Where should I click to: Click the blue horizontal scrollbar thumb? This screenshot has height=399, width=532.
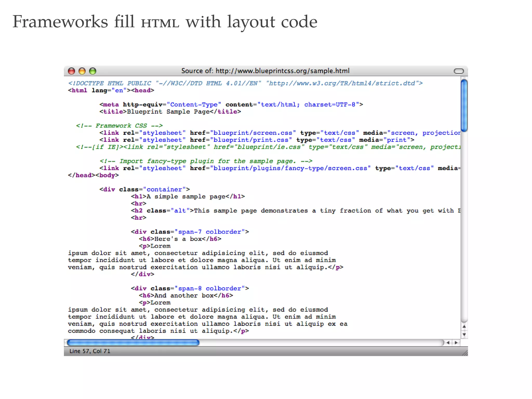coord(133,343)
